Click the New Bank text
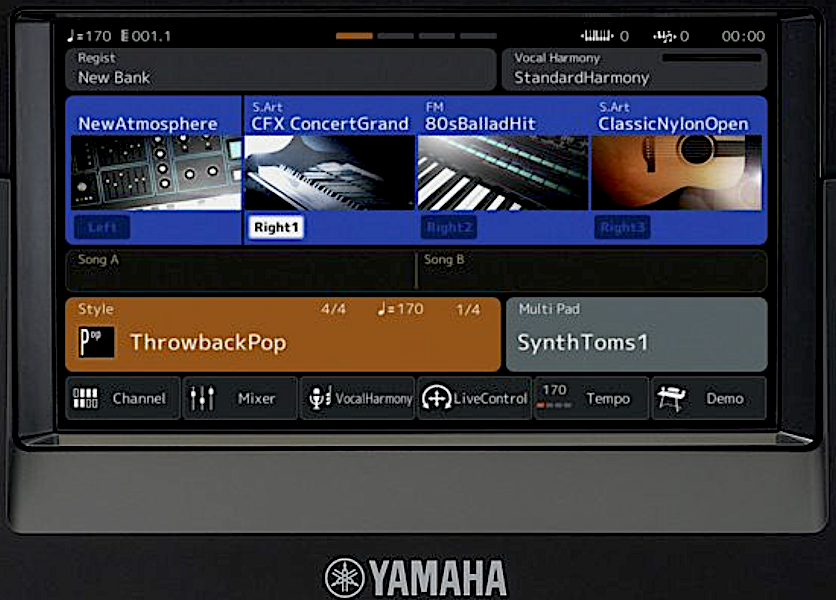Screen dimensions: 836x600 point(114,78)
